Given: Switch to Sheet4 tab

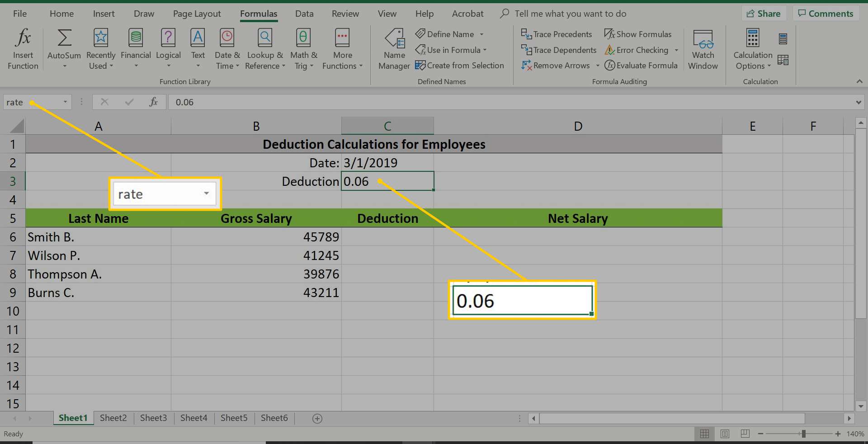Looking at the screenshot, I should pos(193,418).
